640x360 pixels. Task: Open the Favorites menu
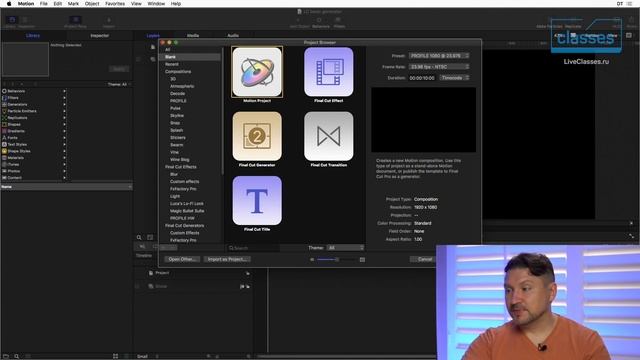pyautogui.click(x=115, y=4)
